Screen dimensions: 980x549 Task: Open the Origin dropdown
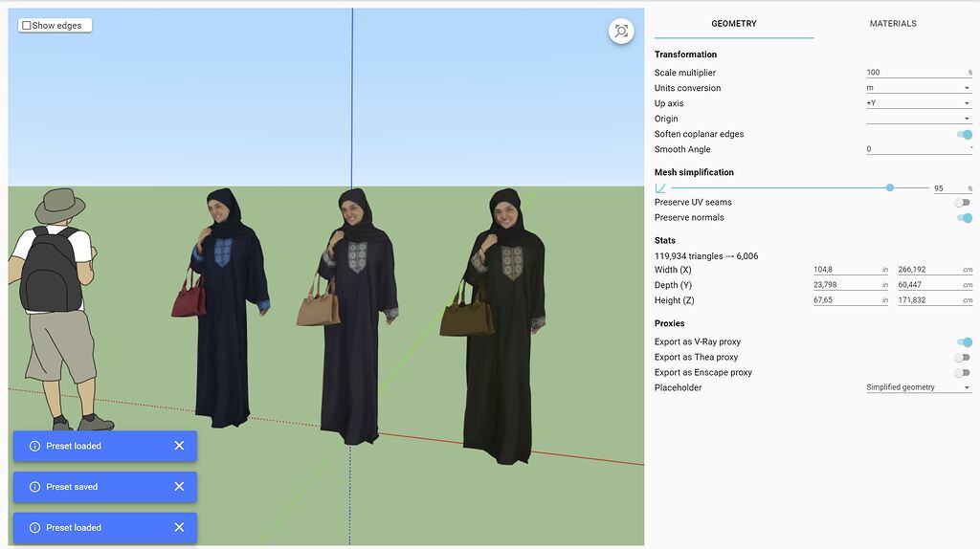pos(919,119)
